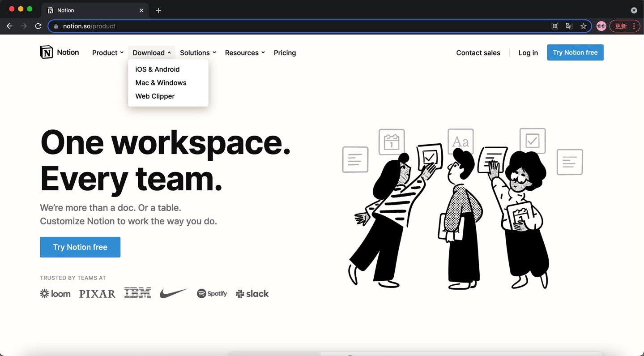This screenshot has height=356, width=644.
Task: Click the "Every team." headline text
Action: coord(131,179)
